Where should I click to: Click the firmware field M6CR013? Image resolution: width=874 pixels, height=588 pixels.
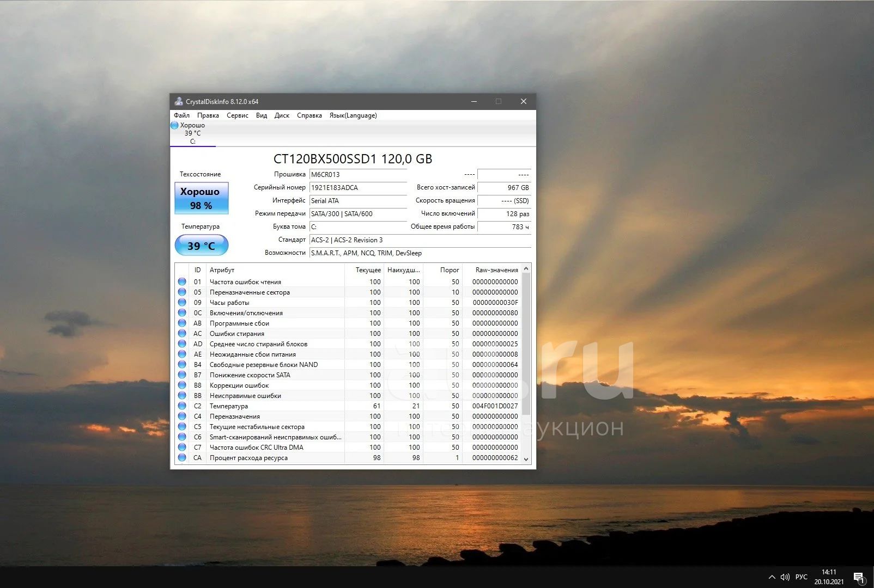point(358,175)
